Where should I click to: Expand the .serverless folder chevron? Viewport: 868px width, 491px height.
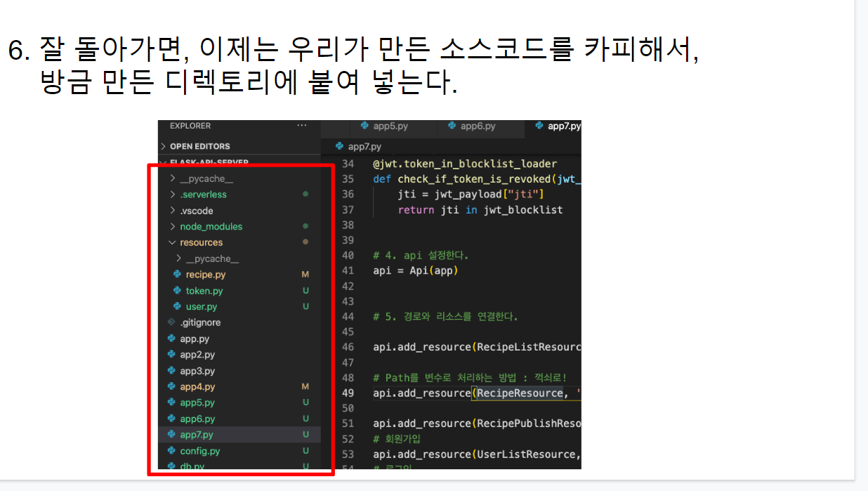[x=173, y=195]
